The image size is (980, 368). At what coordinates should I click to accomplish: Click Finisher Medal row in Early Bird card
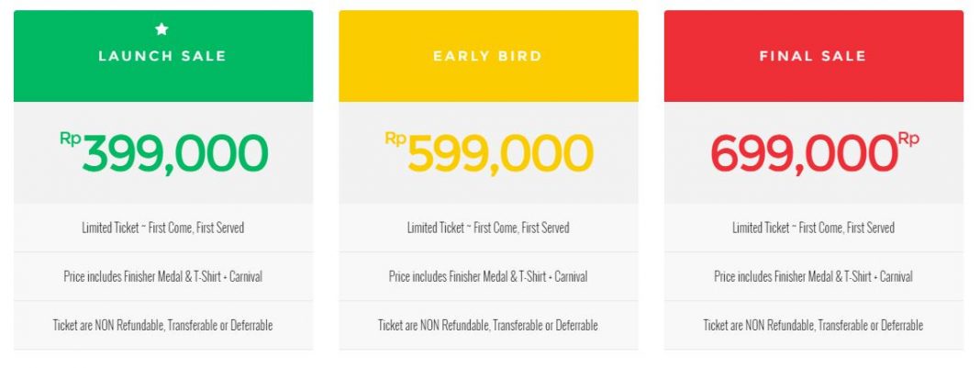pyautogui.click(x=488, y=276)
